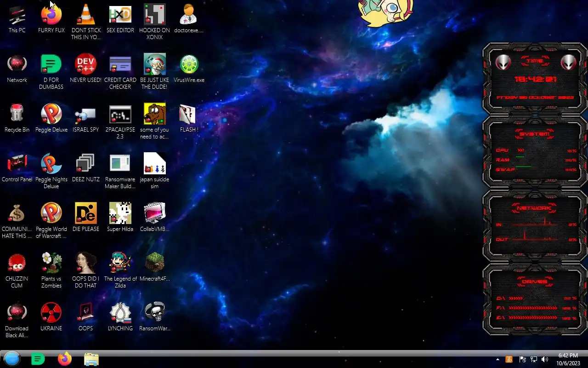The height and width of the screenshot is (368, 588).
Task: Open the Action Center flag icon
Action: click(x=522, y=359)
